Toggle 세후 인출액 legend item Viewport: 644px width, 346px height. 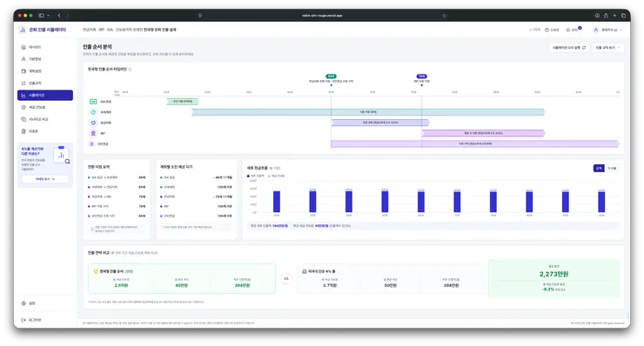(x=256, y=176)
